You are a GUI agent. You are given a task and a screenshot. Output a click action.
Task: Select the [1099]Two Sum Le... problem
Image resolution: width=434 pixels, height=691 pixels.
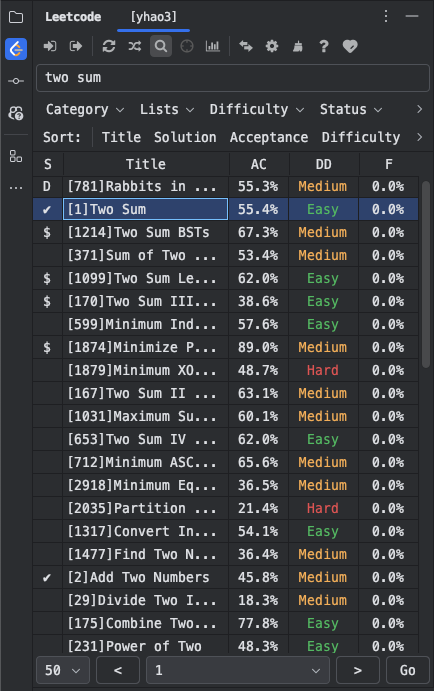pyautogui.click(x=145, y=278)
